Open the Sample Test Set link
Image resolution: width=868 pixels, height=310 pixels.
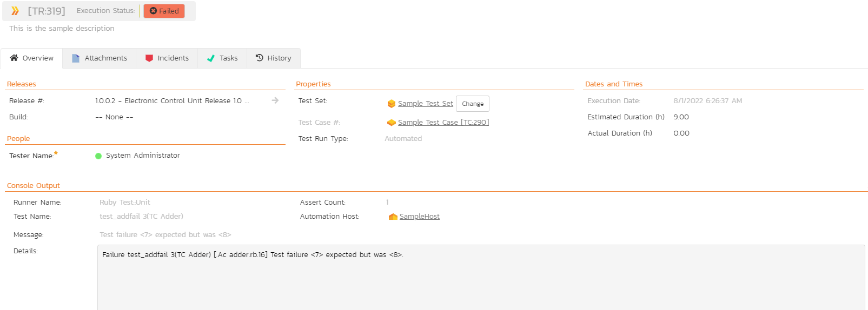pyautogui.click(x=425, y=104)
